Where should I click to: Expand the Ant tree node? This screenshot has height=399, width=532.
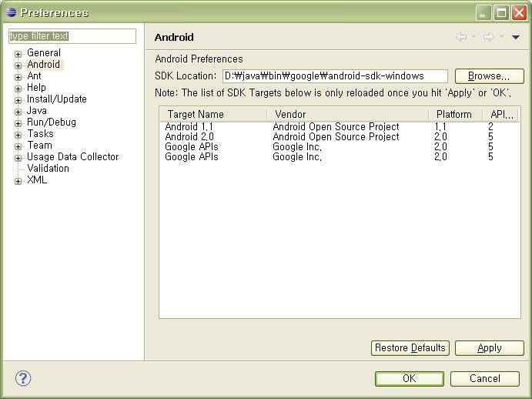coord(18,77)
